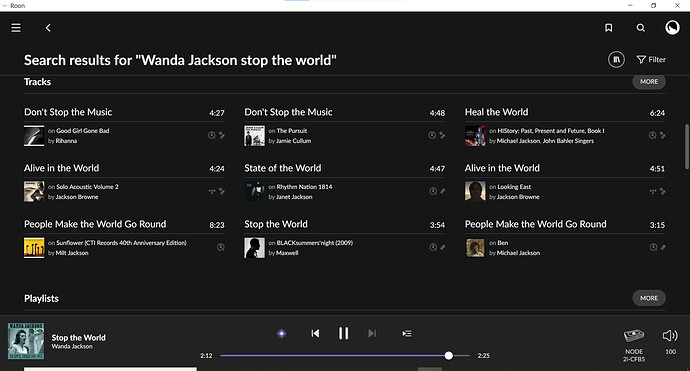Select People Make the World Go Round by Michael Jackson
Viewport: 690px width, 371px height.
pos(536,224)
